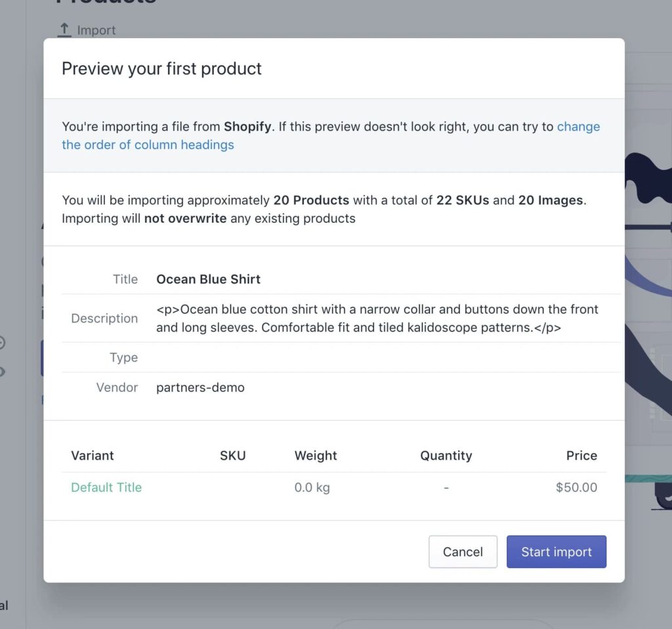Click the Price column header
Screen dimensions: 672x629
(581, 456)
